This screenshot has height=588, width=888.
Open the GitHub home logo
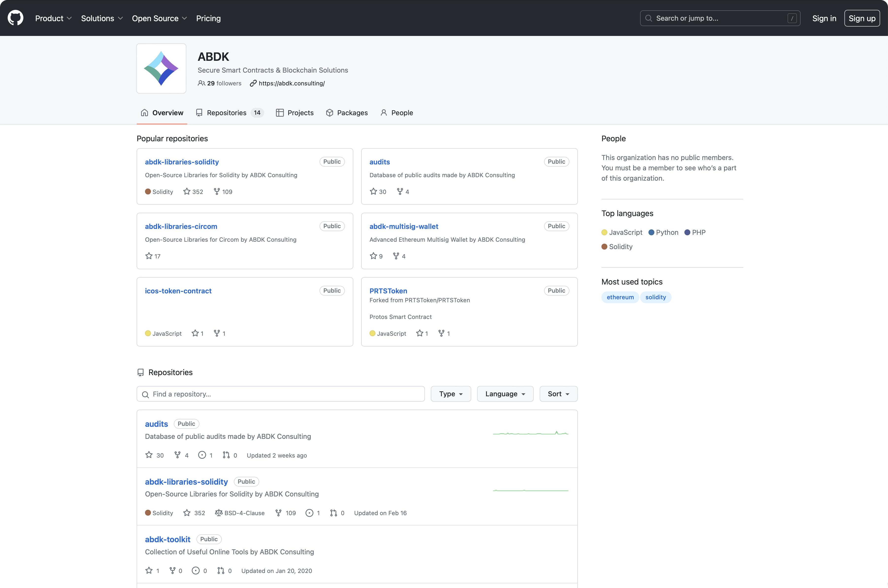(15, 18)
